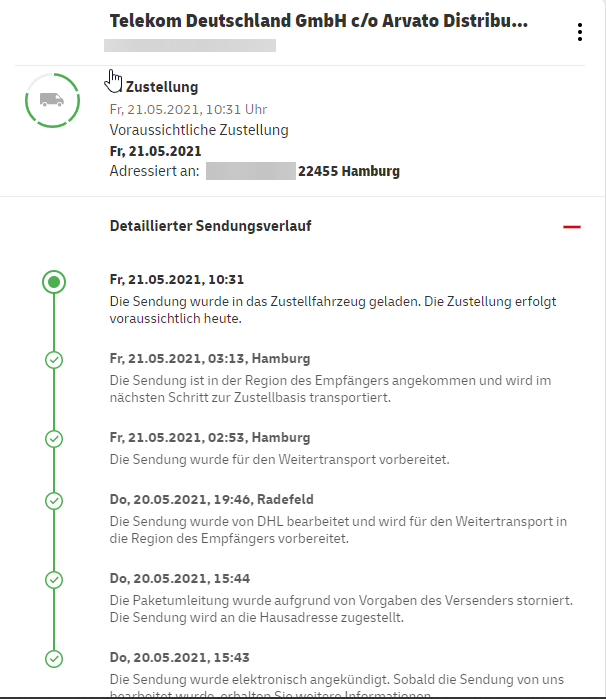Click checkmark marker for Radefeld 19:46 event
The width and height of the screenshot is (606, 699).
pos(54,501)
